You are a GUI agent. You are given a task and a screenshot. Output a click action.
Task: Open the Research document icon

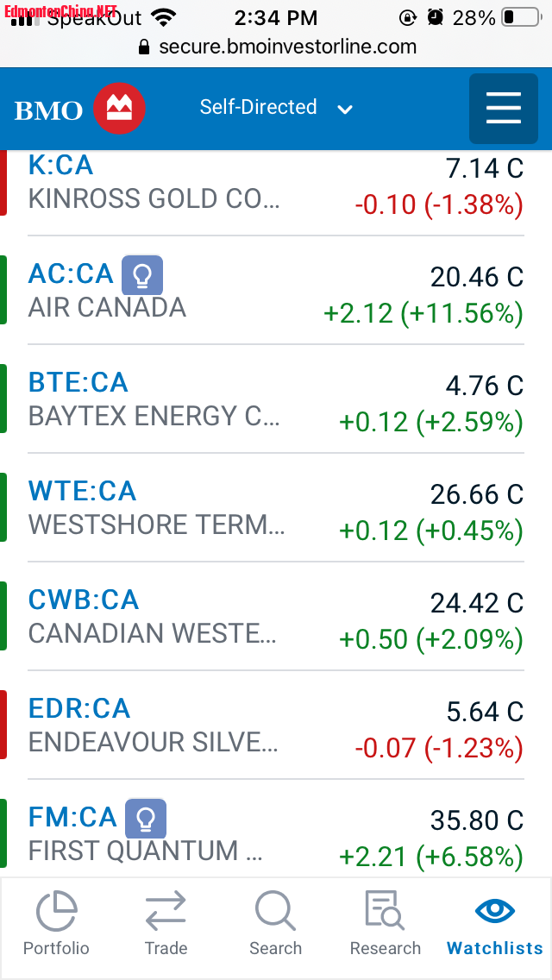coord(385,912)
